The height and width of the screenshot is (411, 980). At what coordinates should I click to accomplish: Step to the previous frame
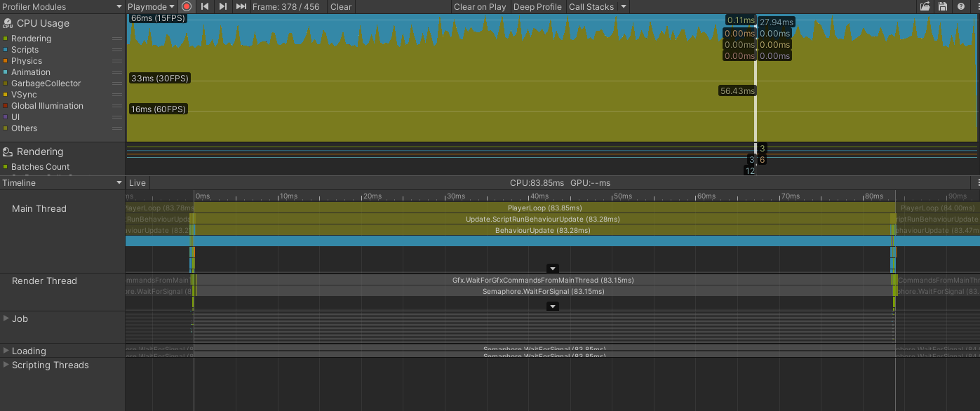point(204,6)
